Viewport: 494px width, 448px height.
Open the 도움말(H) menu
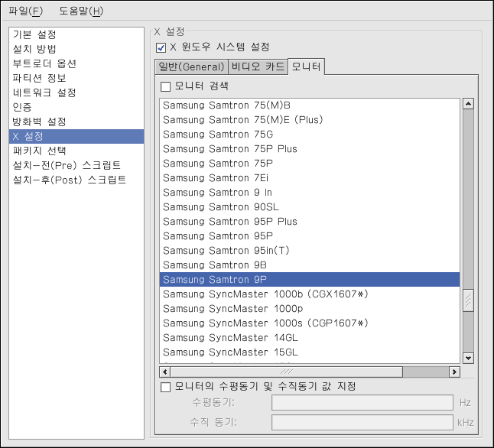[x=81, y=11]
